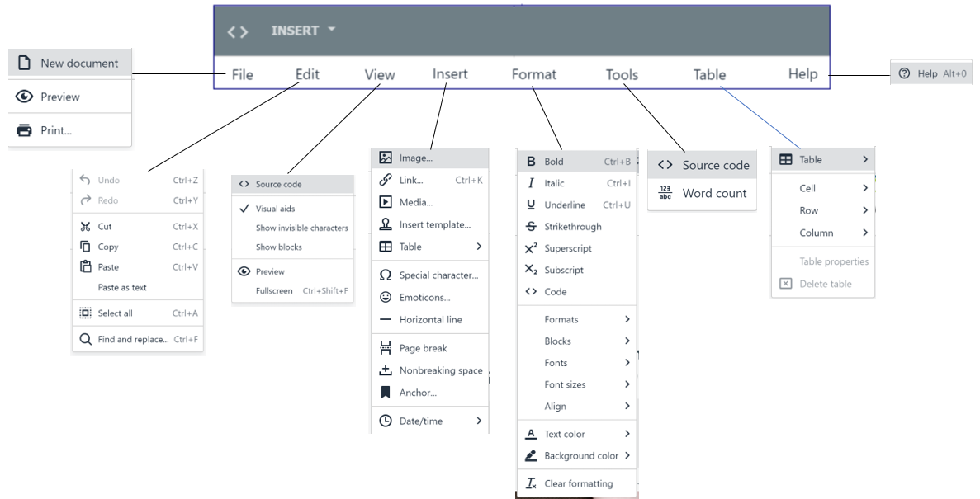980x499 pixels.
Task: Click the Strikethrough icon in Format menu
Action: pos(531,226)
